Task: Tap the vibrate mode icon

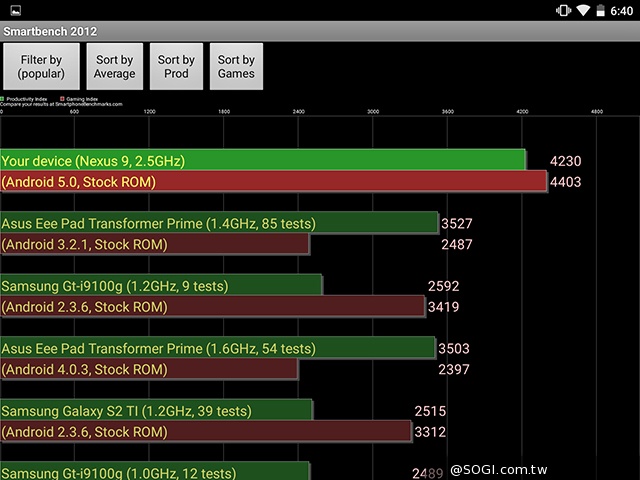Action: point(563,10)
